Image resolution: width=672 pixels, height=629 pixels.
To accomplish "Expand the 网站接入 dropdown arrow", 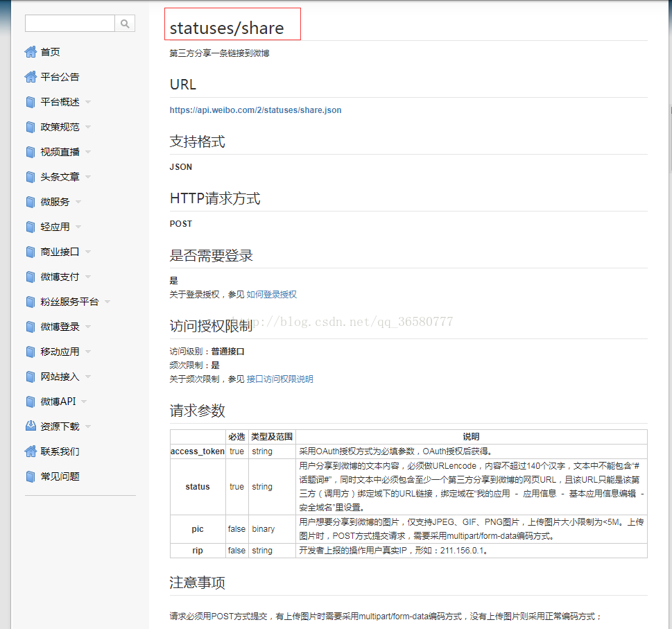I will (88, 377).
